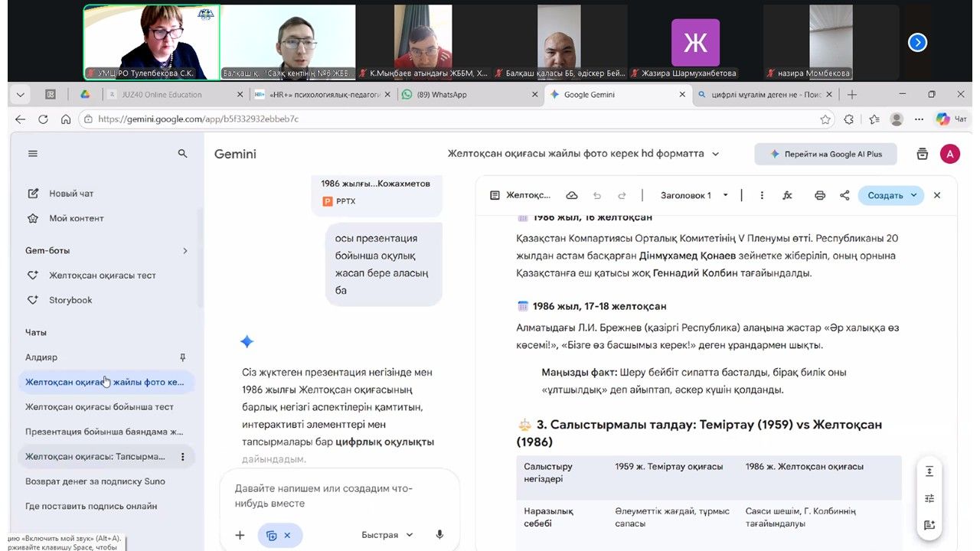Click the plus icon to add files
980x551 pixels.
coord(240,535)
